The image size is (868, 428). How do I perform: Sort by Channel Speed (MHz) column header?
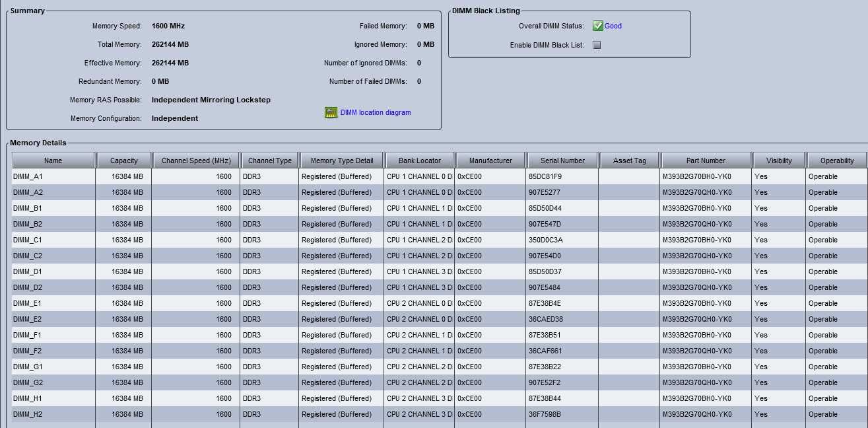pyautogui.click(x=196, y=160)
